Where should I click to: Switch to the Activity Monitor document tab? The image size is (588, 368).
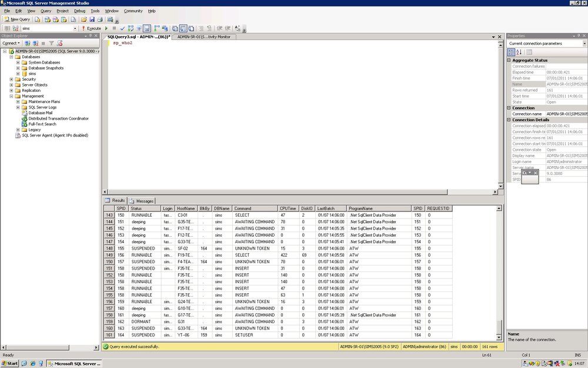[204, 37]
